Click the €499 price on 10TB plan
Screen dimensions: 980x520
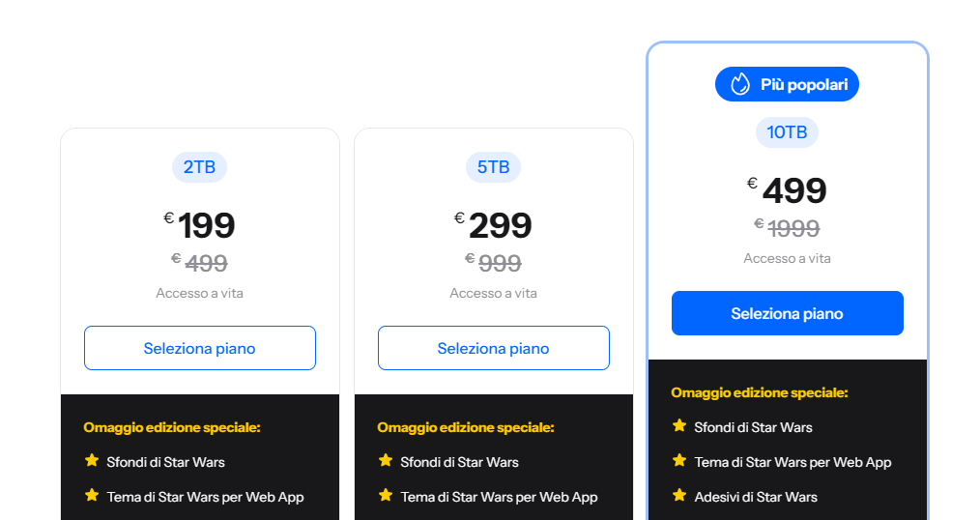point(793,190)
